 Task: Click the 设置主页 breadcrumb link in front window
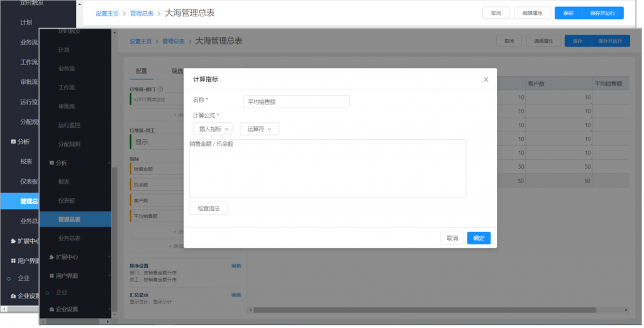pyautogui.click(x=141, y=42)
